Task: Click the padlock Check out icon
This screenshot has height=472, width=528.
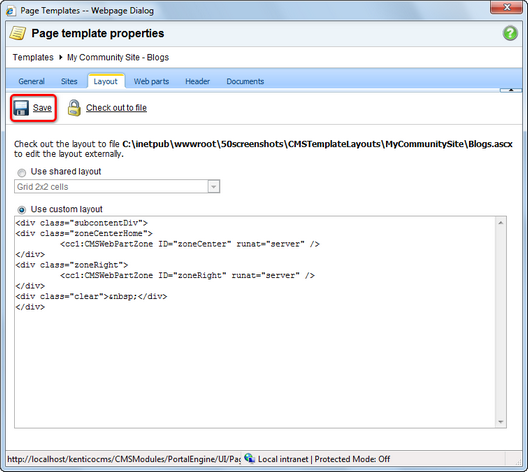Action: tap(74, 108)
